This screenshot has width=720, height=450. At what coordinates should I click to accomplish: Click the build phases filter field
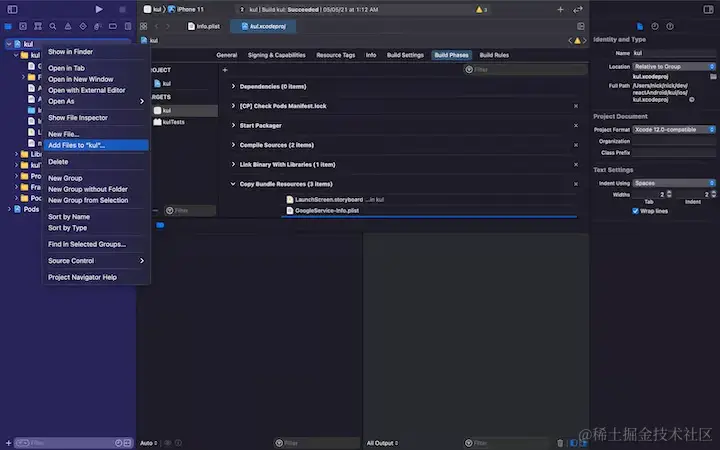[x=525, y=70]
